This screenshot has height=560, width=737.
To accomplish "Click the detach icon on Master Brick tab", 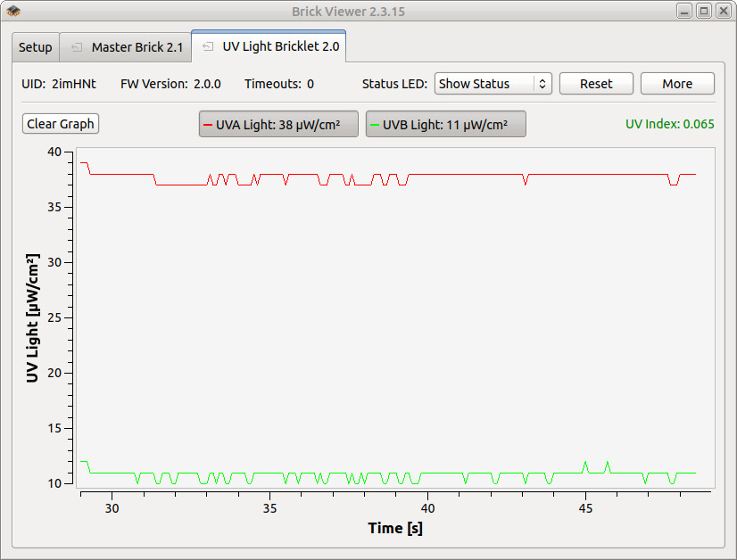I will pyautogui.click(x=77, y=47).
